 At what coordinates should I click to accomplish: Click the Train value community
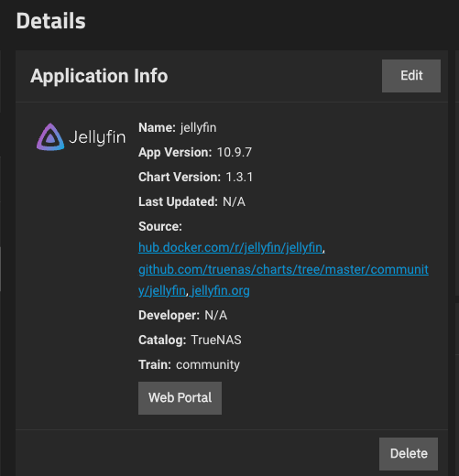[208, 365]
